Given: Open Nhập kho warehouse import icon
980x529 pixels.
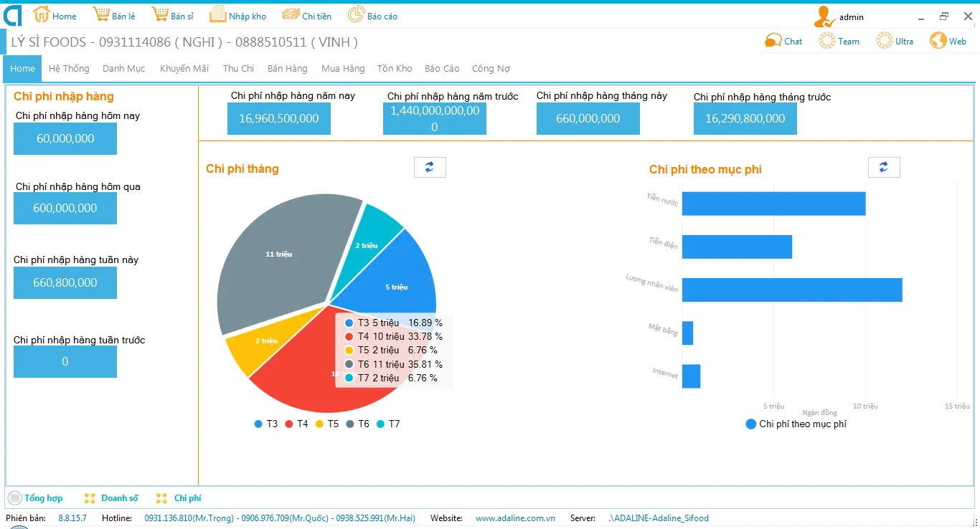Looking at the screenshot, I should click(217, 15).
